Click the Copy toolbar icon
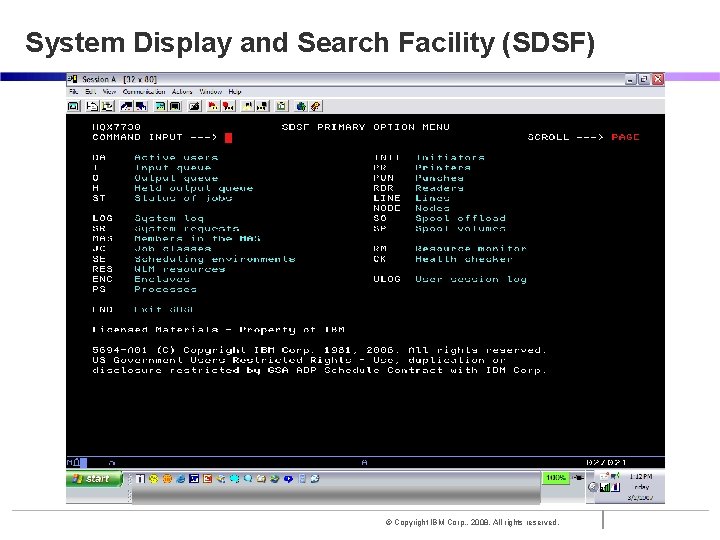720x540 pixels. pyautogui.click(x=93, y=106)
